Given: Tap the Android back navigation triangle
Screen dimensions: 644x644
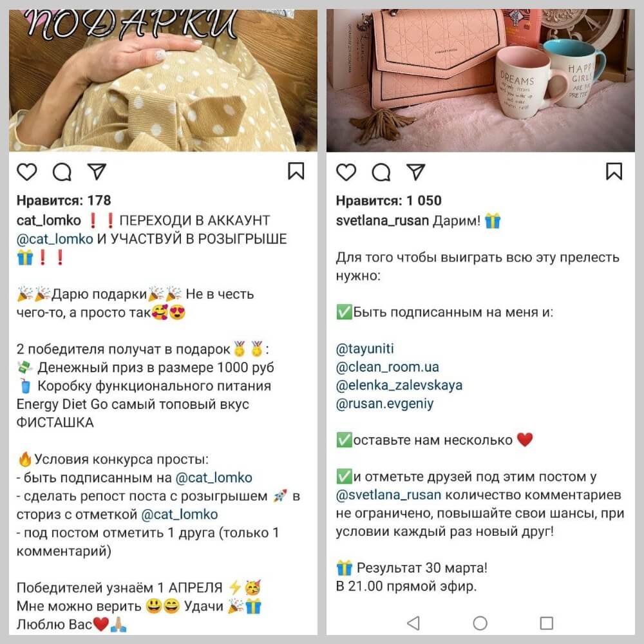Looking at the screenshot, I should pos(413,623).
